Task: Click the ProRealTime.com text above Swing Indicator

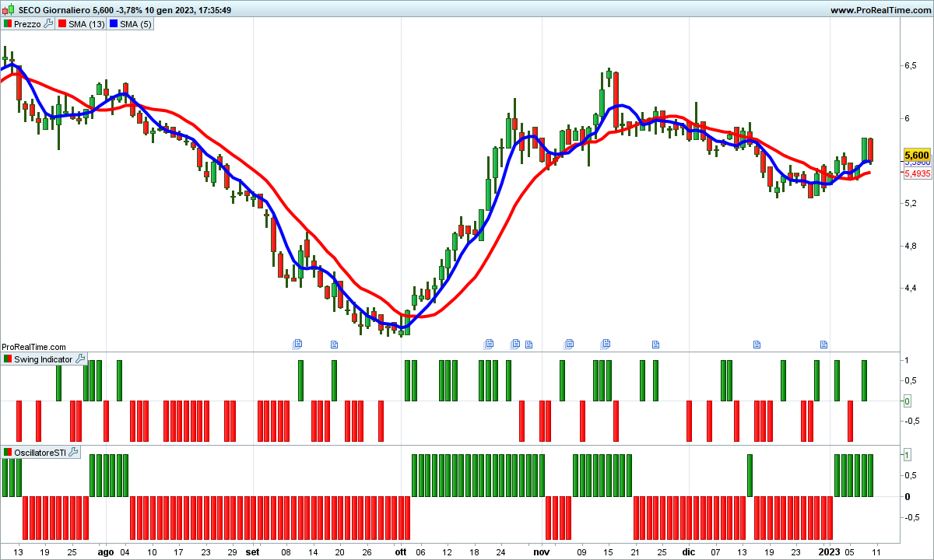Action: pyautogui.click(x=33, y=347)
